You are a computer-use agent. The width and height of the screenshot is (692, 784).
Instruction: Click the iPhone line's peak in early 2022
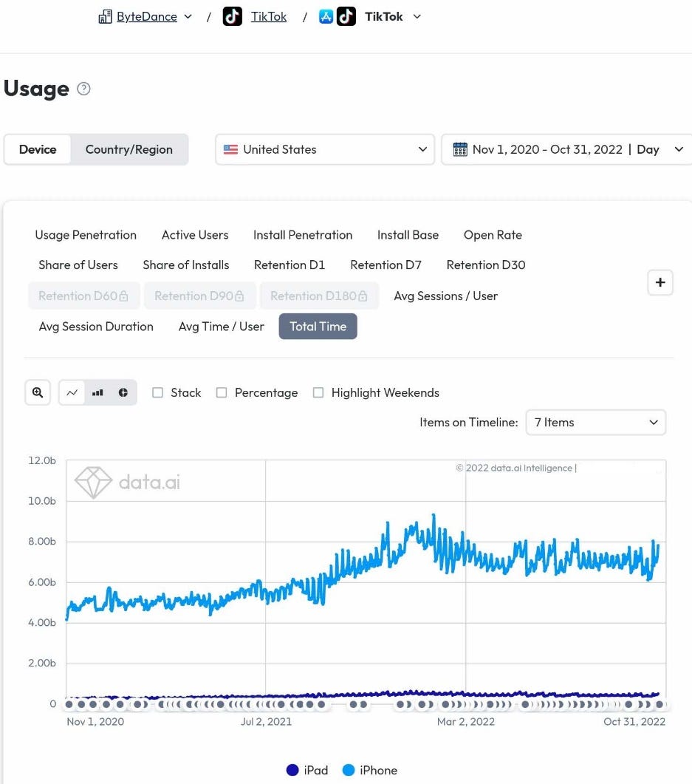pyautogui.click(x=434, y=516)
